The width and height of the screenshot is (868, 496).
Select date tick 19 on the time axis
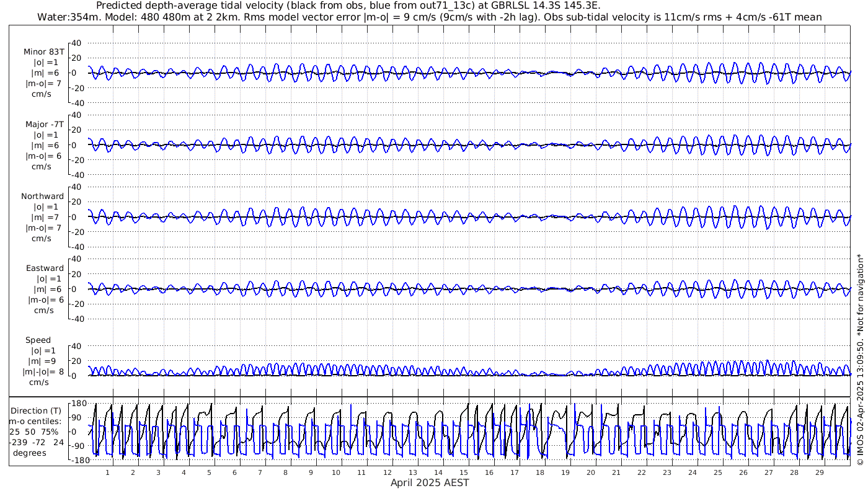565,472
